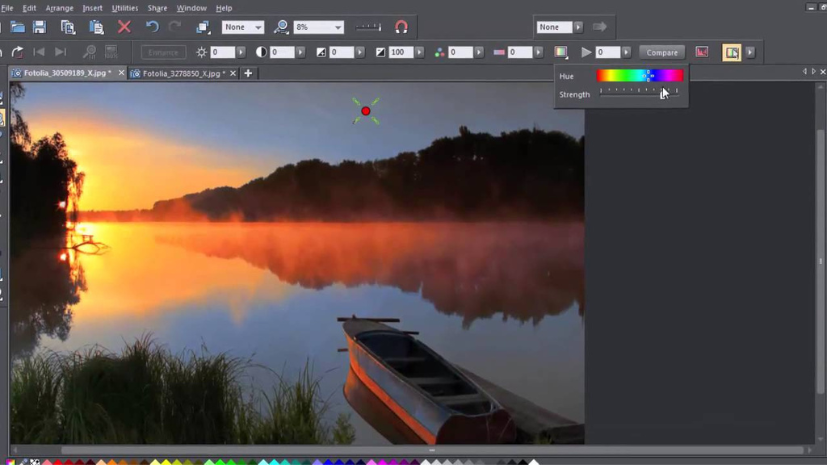
Task: Open the Levels histogram icon
Action: [x=702, y=52]
